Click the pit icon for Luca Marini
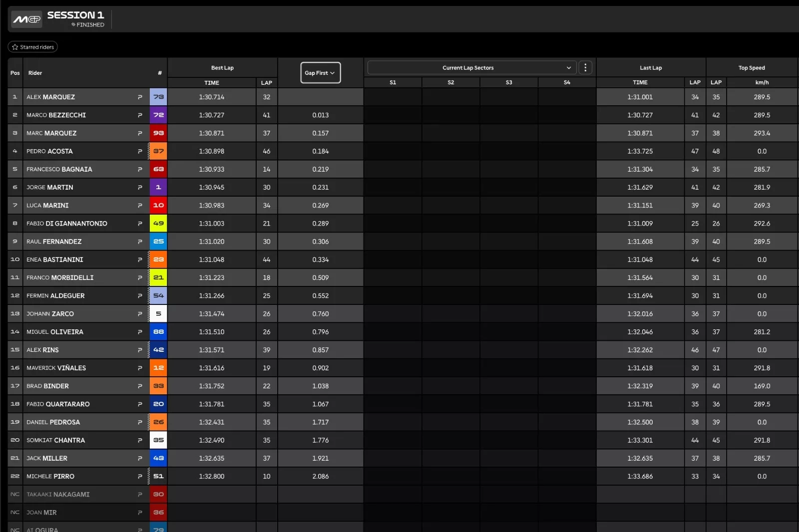 pos(140,206)
